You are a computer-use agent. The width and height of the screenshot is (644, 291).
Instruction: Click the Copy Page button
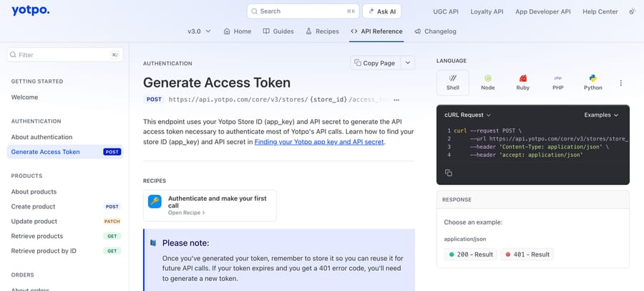(x=375, y=63)
